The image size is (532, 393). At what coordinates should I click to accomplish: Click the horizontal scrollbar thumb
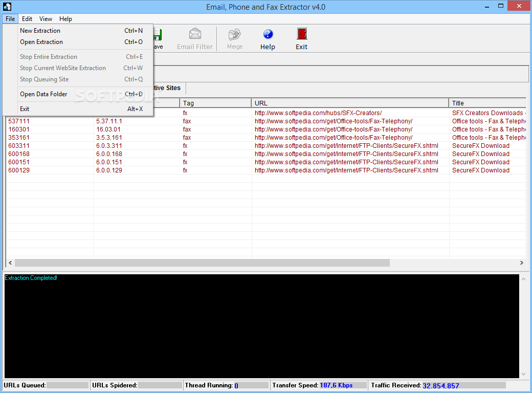(x=202, y=263)
